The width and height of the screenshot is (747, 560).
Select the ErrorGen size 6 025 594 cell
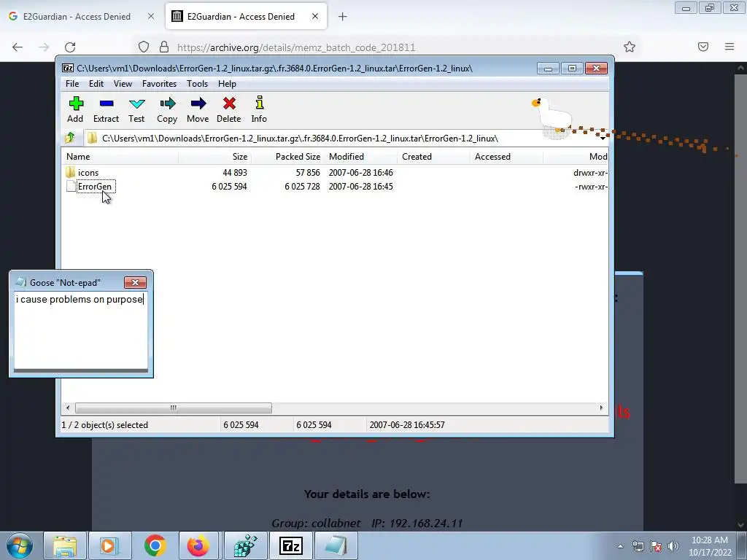point(229,187)
